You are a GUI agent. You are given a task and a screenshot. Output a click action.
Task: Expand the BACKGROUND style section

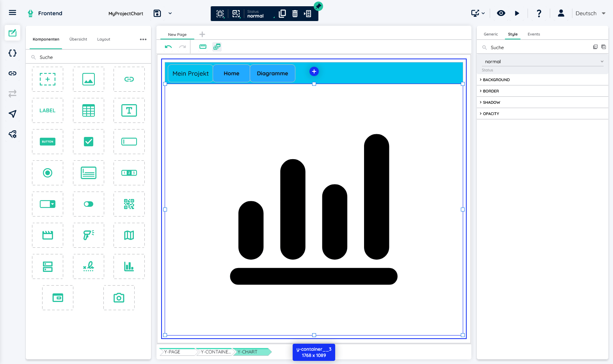coord(496,80)
